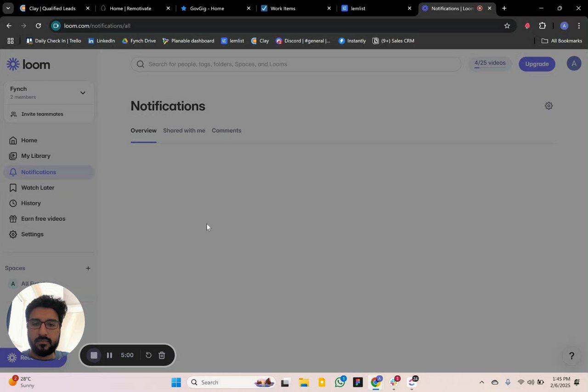Select Notifications in the sidebar

click(x=49, y=172)
